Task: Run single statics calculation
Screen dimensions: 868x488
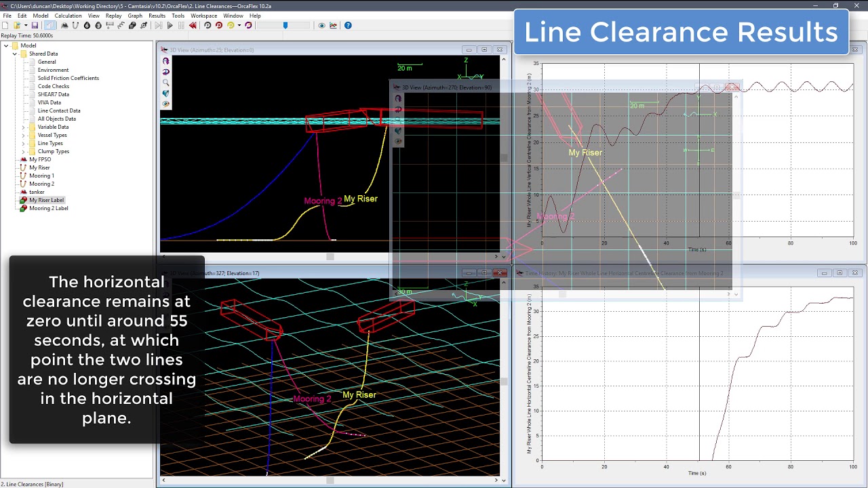Action: [159, 25]
